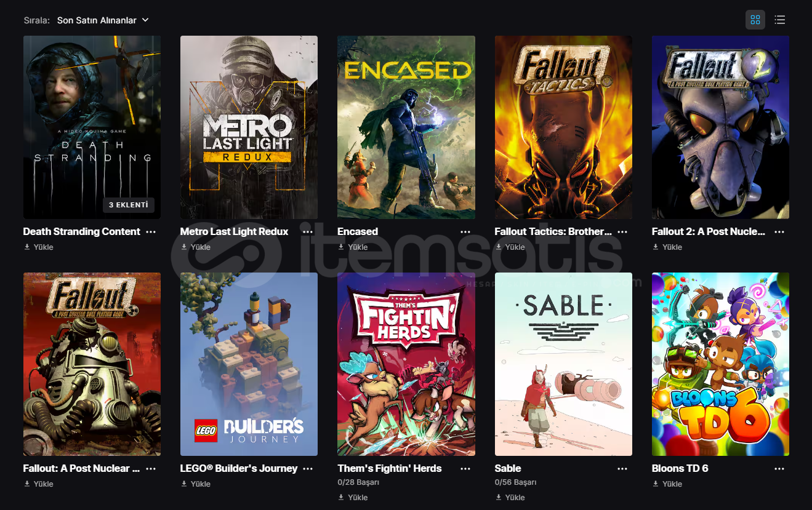Viewport: 812px width, 510px height.
Task: Click Yükle under Fallout: A Post Nuclear
Action: tap(39, 484)
